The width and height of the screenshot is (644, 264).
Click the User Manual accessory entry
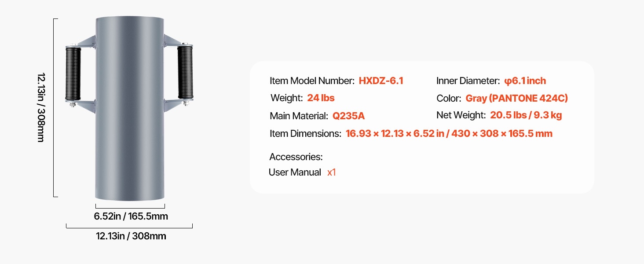pos(295,172)
